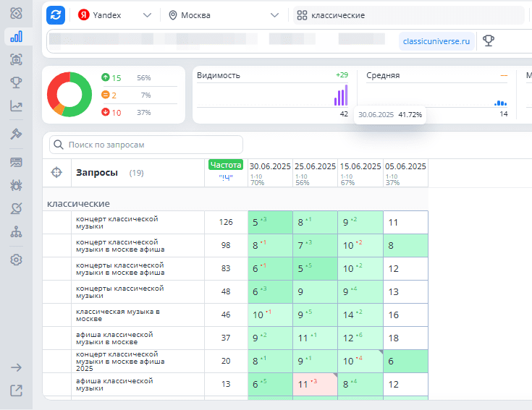Screen dimensions: 532x410
Task: Click query "афиша классической музыки"
Action: pyautogui.click(x=114, y=385)
